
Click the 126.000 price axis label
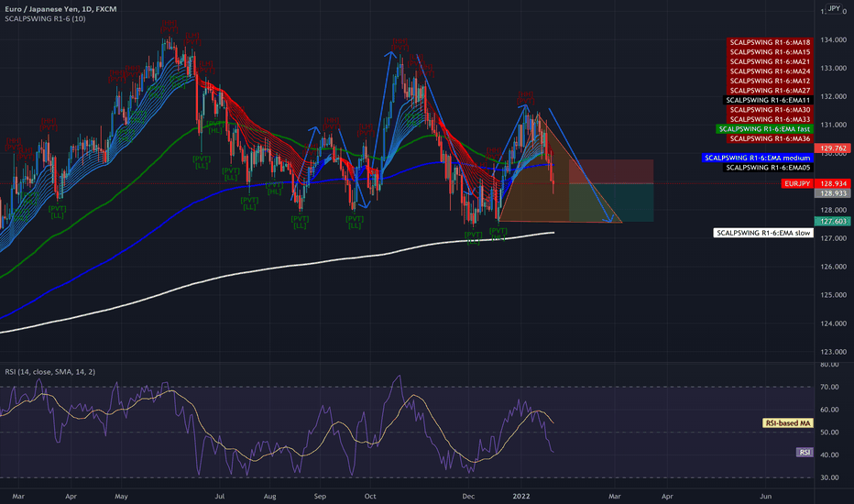pyautogui.click(x=833, y=267)
